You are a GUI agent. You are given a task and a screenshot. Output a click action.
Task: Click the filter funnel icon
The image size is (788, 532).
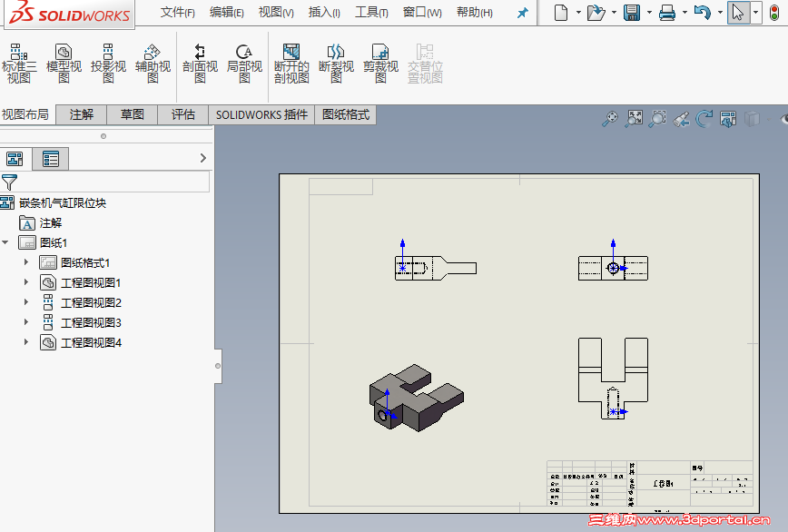pos(10,182)
